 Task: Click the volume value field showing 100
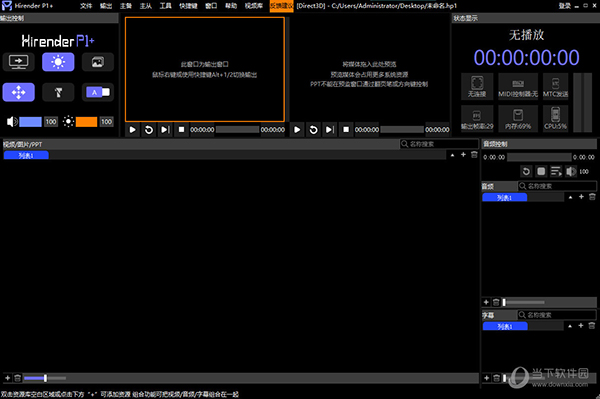[51, 122]
